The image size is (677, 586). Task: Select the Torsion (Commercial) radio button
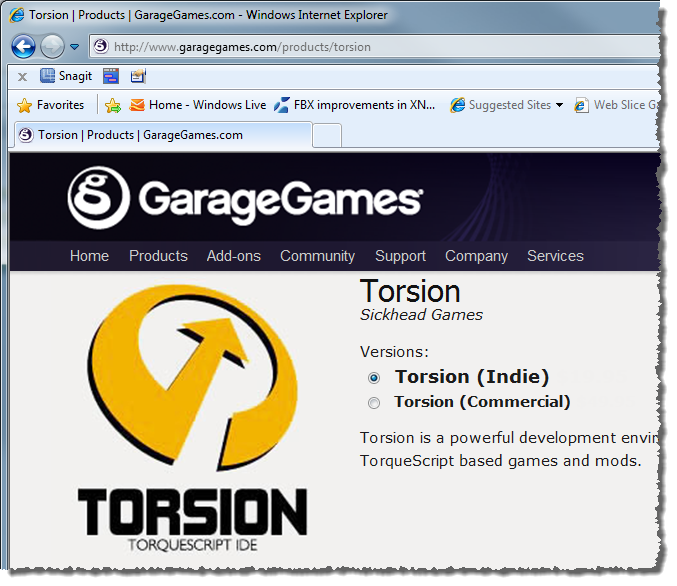(374, 403)
